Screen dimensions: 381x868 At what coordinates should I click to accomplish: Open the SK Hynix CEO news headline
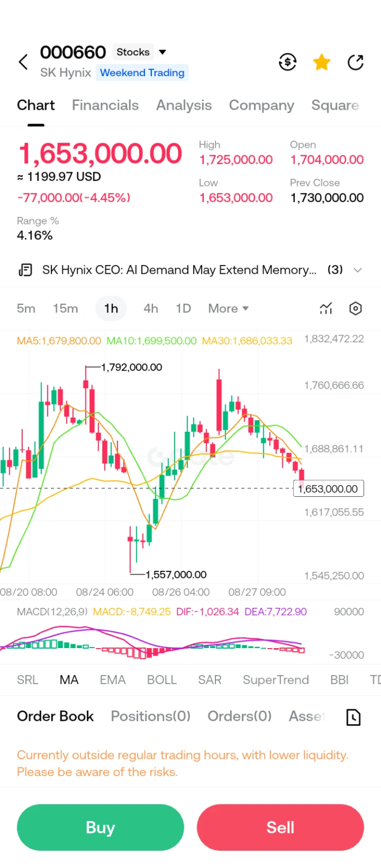click(x=179, y=270)
